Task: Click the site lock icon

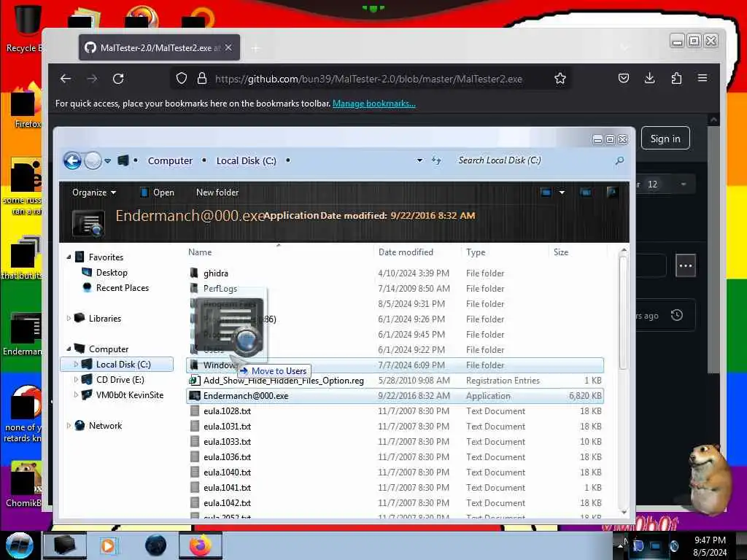Action: click(202, 79)
